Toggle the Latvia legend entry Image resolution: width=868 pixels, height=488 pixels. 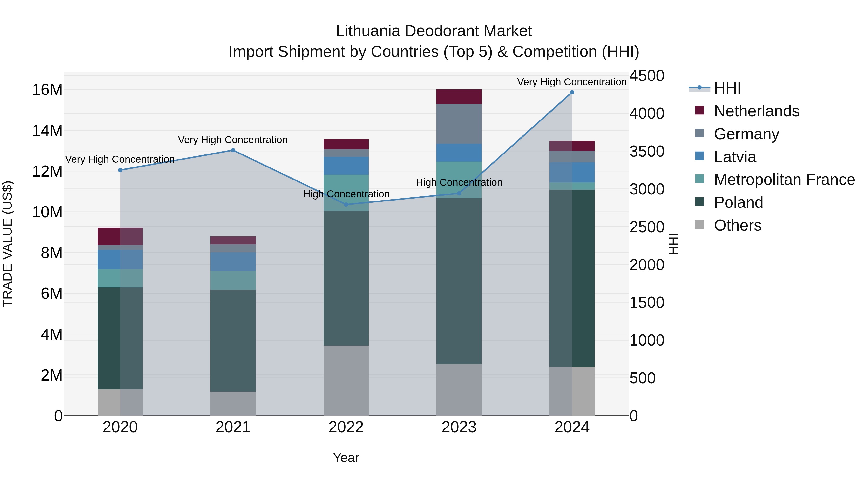(726, 157)
